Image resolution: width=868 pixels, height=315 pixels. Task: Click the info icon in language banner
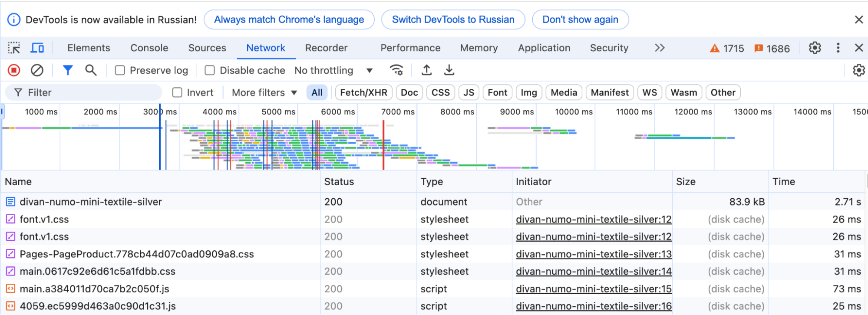[x=14, y=20]
